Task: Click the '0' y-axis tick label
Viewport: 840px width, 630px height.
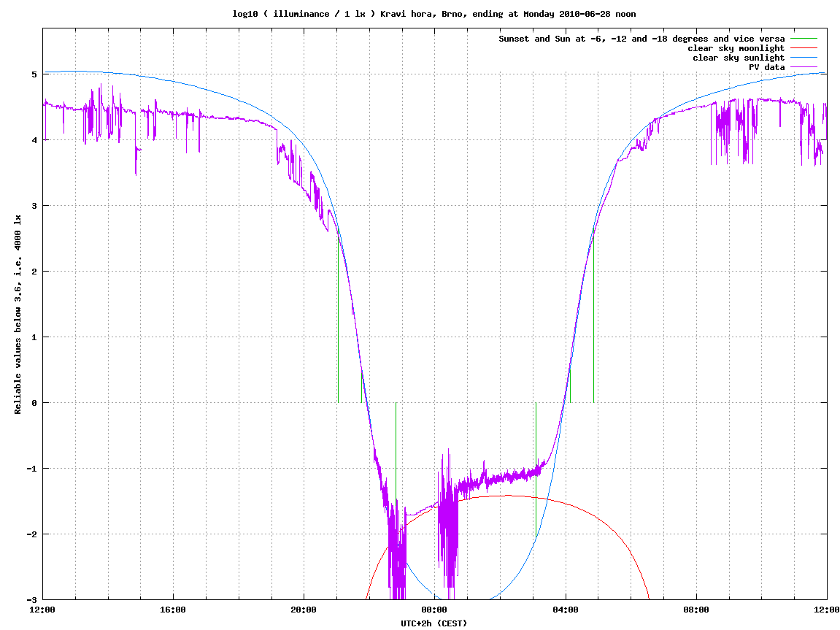Action: click(x=34, y=403)
